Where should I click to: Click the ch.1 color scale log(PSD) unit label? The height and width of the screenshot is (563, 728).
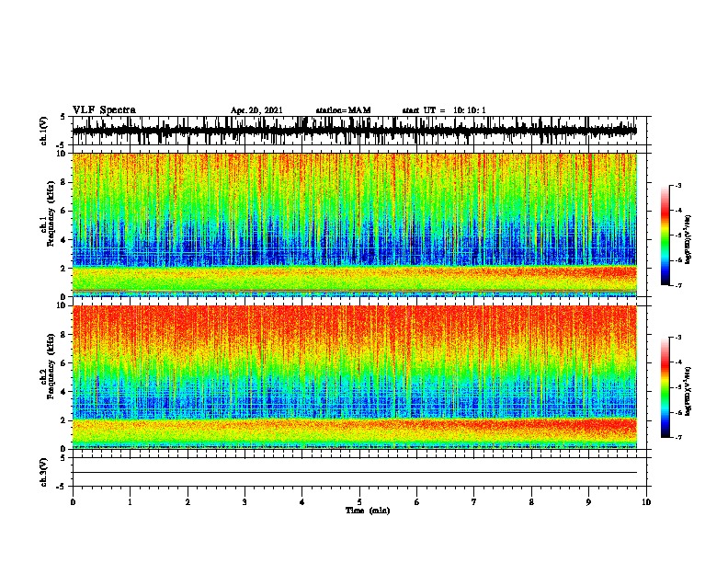pyautogui.click(x=688, y=239)
